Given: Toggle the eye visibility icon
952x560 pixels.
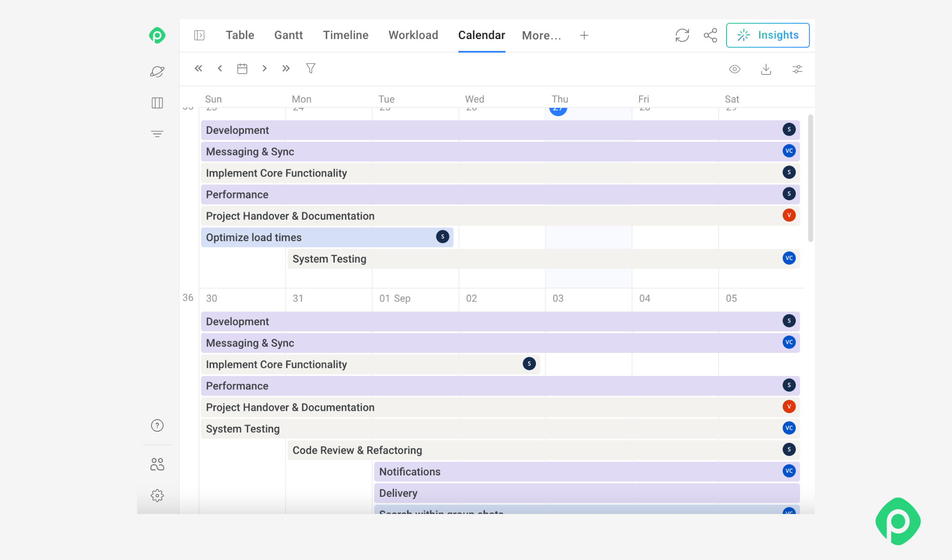Looking at the screenshot, I should point(734,69).
